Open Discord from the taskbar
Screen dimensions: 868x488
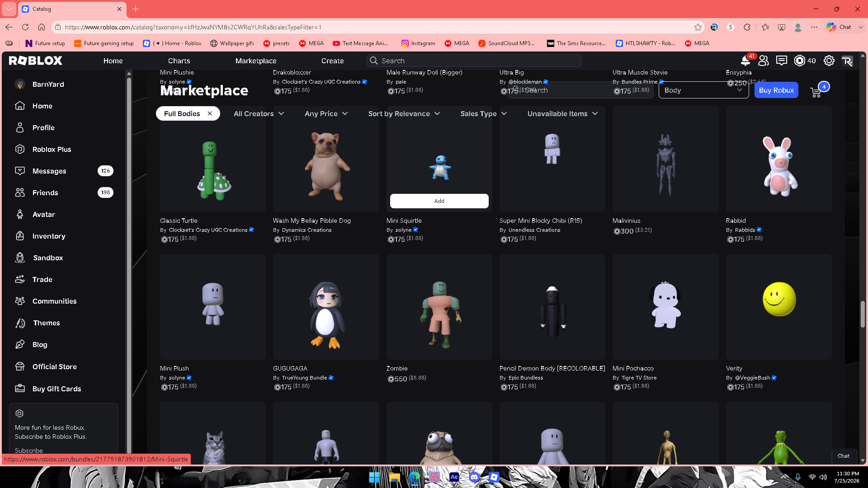(x=474, y=477)
